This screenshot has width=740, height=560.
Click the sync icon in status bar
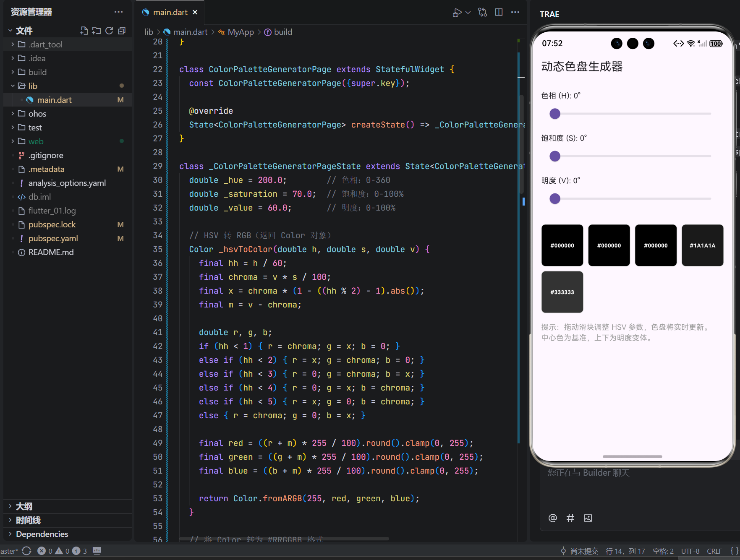pos(27,551)
